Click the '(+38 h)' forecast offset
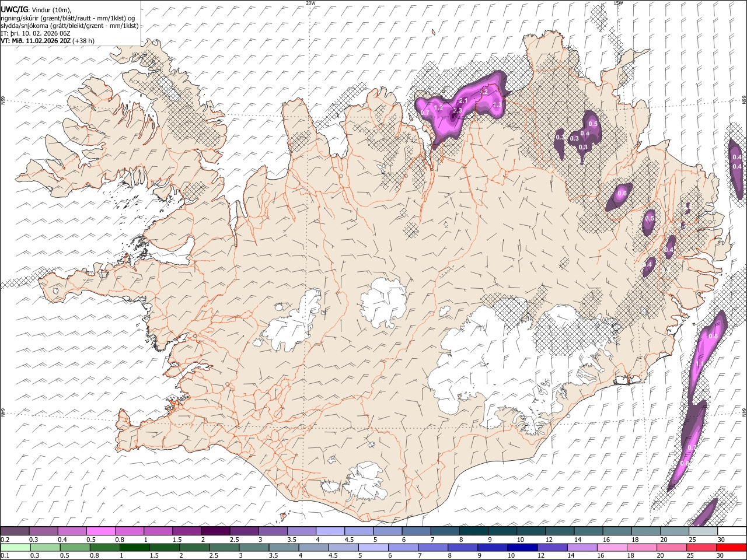Image resolution: width=747 pixels, height=560 pixels. pos(83,41)
